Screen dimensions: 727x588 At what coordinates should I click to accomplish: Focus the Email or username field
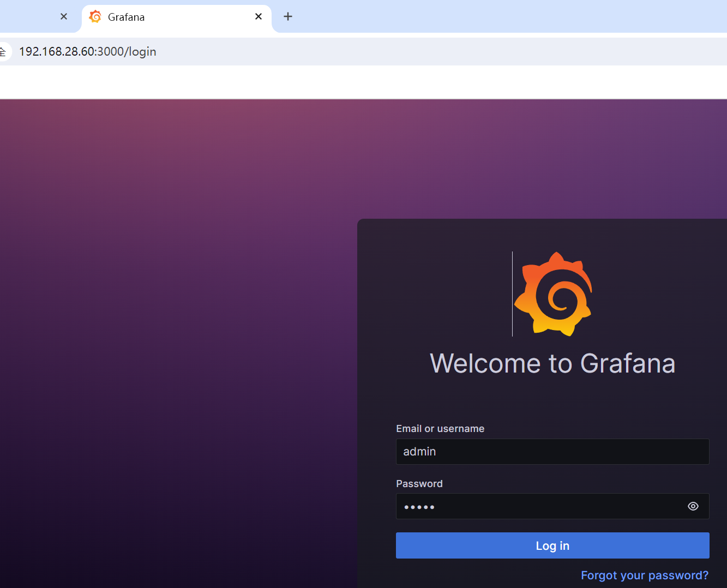(552, 452)
